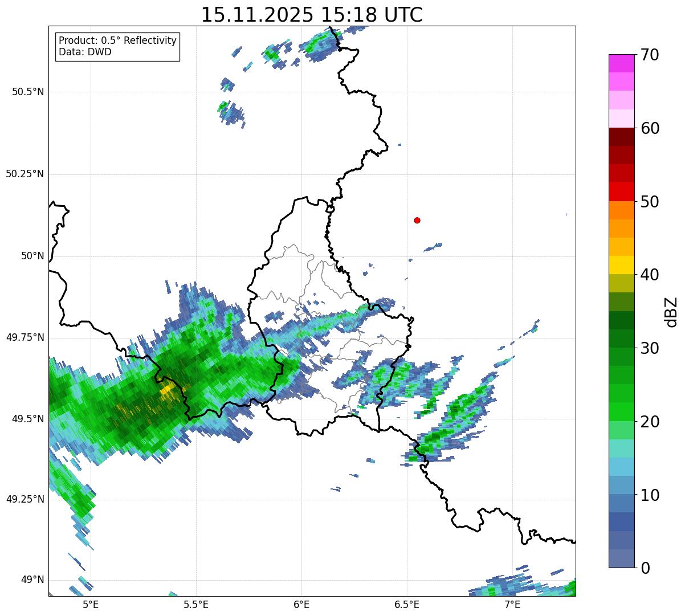Click the Product 0.5° Reflectivity info box

click(x=117, y=46)
